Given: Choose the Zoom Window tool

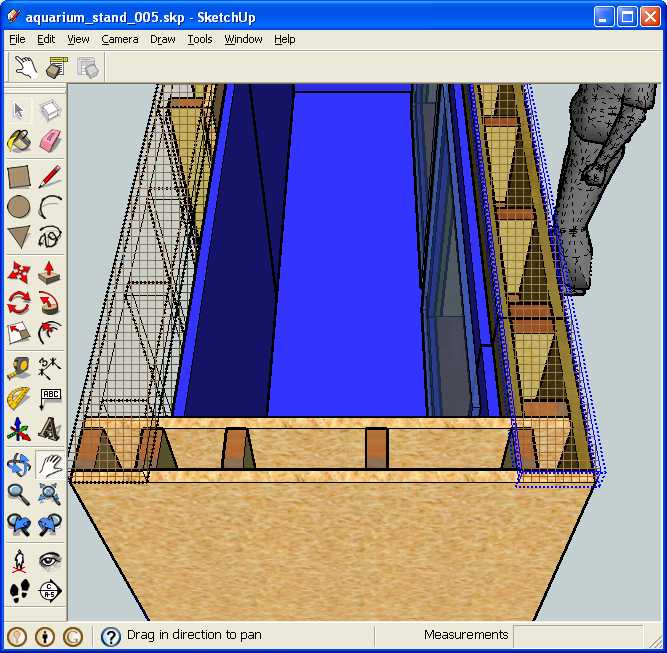Looking at the screenshot, I should point(50,494).
